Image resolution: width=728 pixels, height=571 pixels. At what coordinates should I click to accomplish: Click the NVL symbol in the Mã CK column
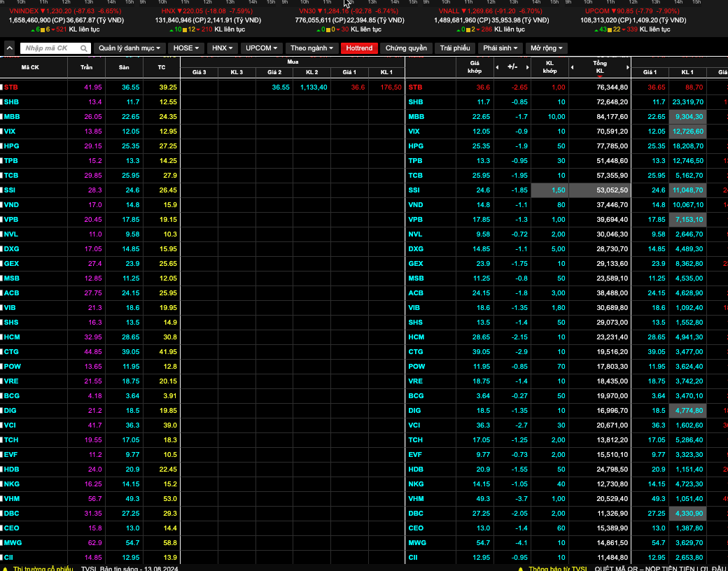click(x=11, y=234)
